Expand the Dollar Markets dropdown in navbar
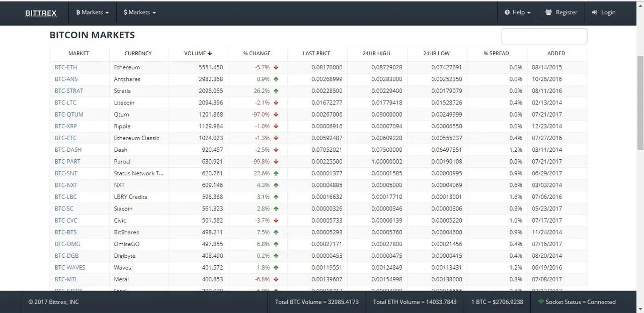Screen dimensions: 644x313 click(x=139, y=13)
